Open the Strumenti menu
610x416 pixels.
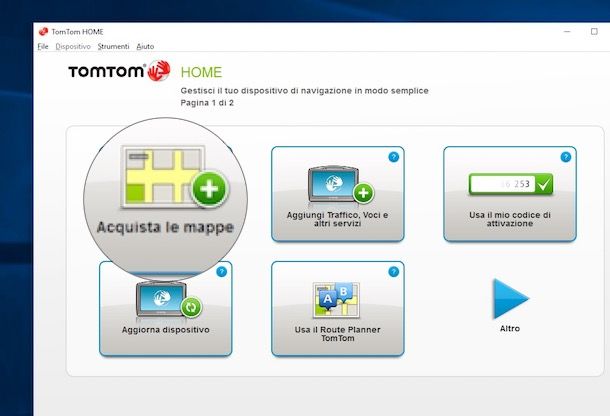pyautogui.click(x=113, y=46)
